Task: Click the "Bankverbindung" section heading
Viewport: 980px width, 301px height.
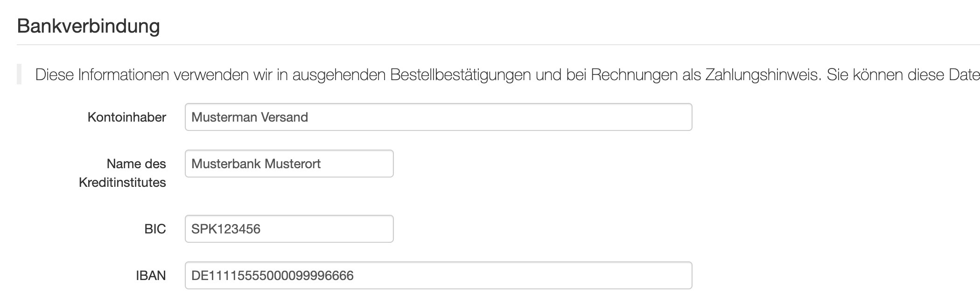Action: [x=88, y=26]
